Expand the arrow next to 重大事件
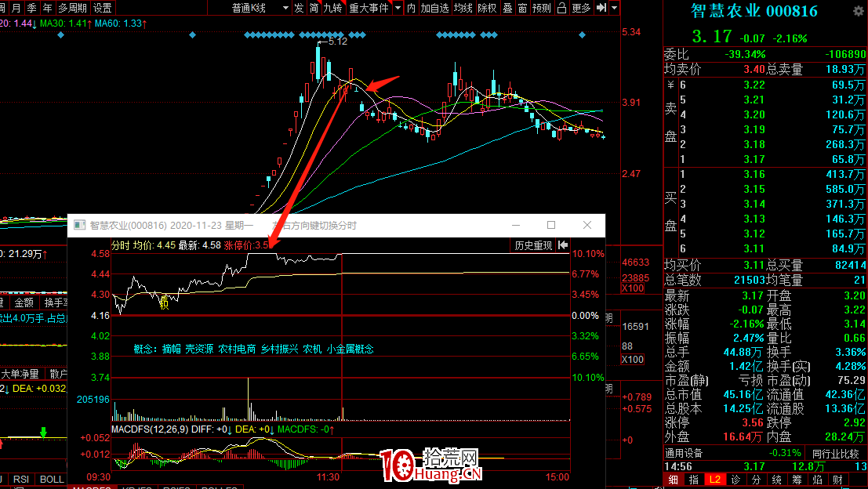Screen dimensions: 868x489 pyautogui.click(x=398, y=8)
